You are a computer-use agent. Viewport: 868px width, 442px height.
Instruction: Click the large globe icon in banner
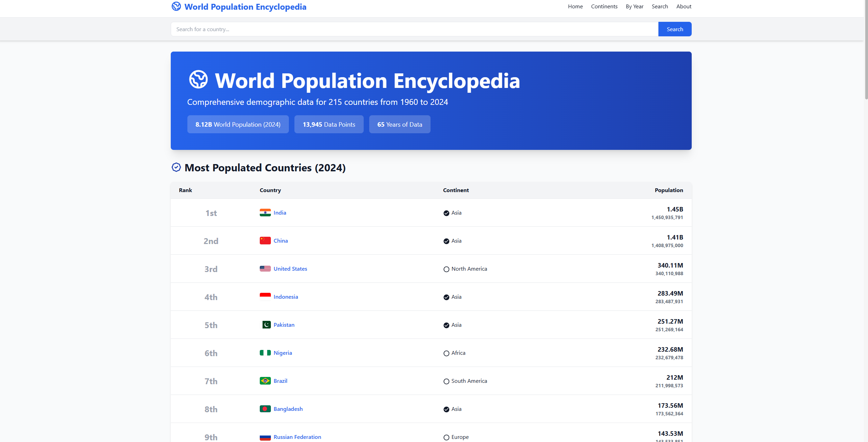click(x=198, y=80)
